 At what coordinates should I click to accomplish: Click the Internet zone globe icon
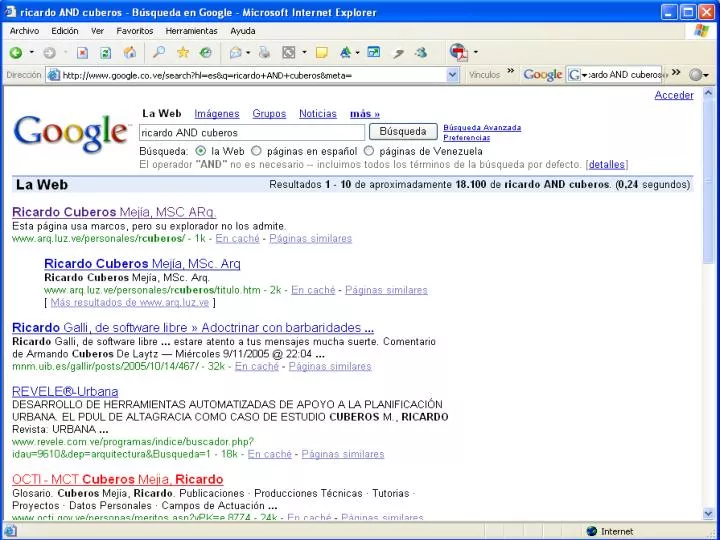coord(592,531)
